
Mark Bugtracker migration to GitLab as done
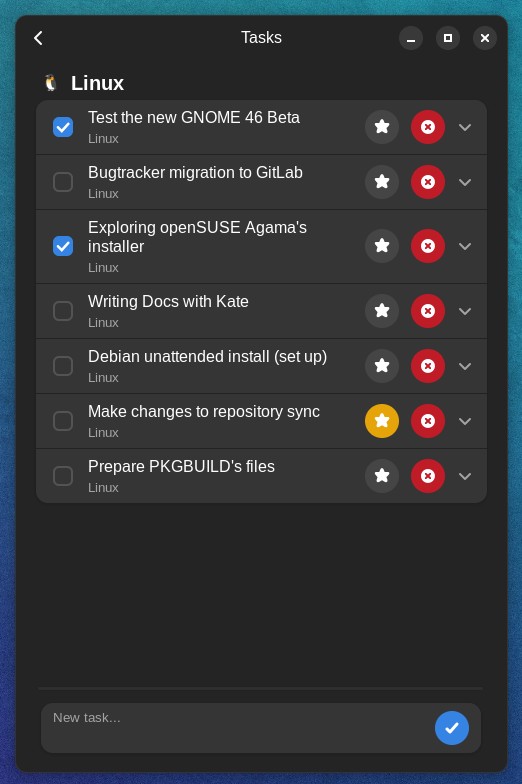63,182
